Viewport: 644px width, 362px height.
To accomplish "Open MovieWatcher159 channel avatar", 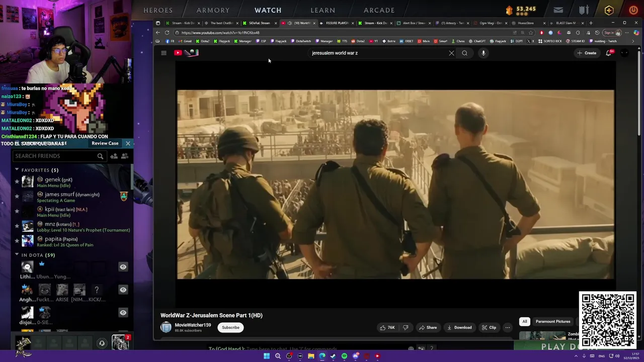I will 166,327.
